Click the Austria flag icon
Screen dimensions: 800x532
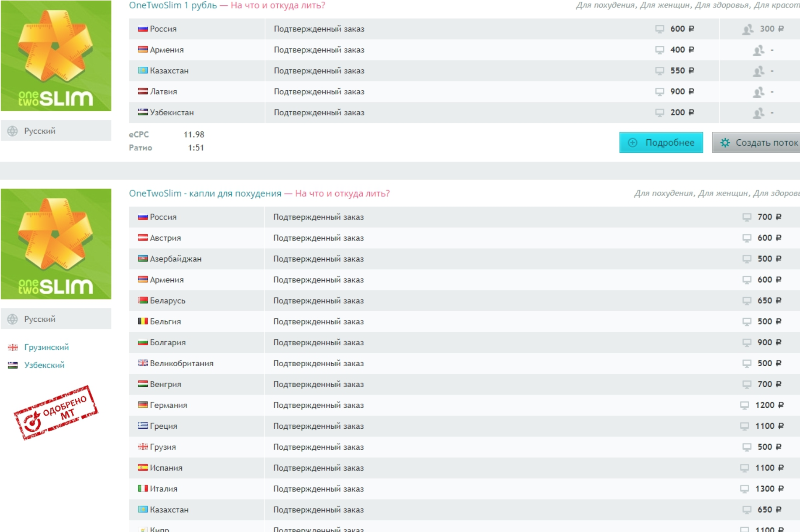pyautogui.click(x=143, y=238)
